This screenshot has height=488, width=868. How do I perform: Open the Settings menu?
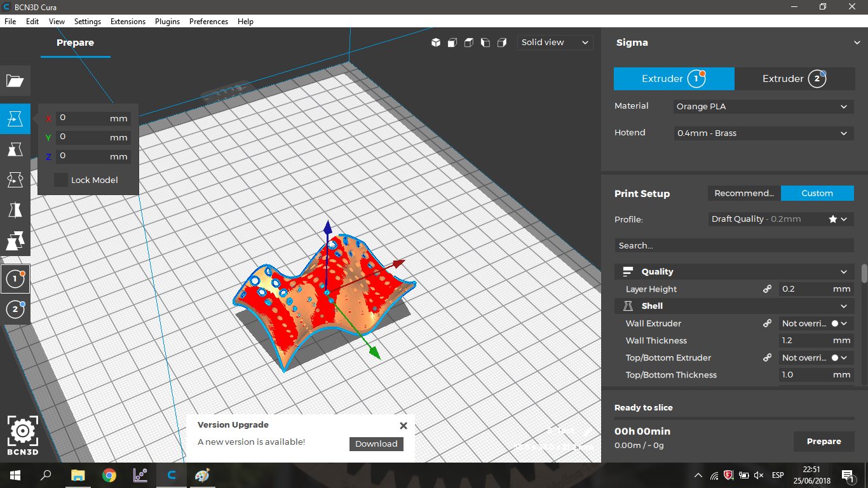(88, 21)
